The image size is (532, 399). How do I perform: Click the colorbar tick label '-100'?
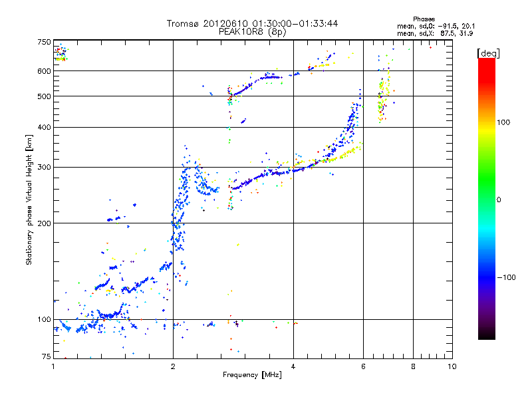(506, 277)
